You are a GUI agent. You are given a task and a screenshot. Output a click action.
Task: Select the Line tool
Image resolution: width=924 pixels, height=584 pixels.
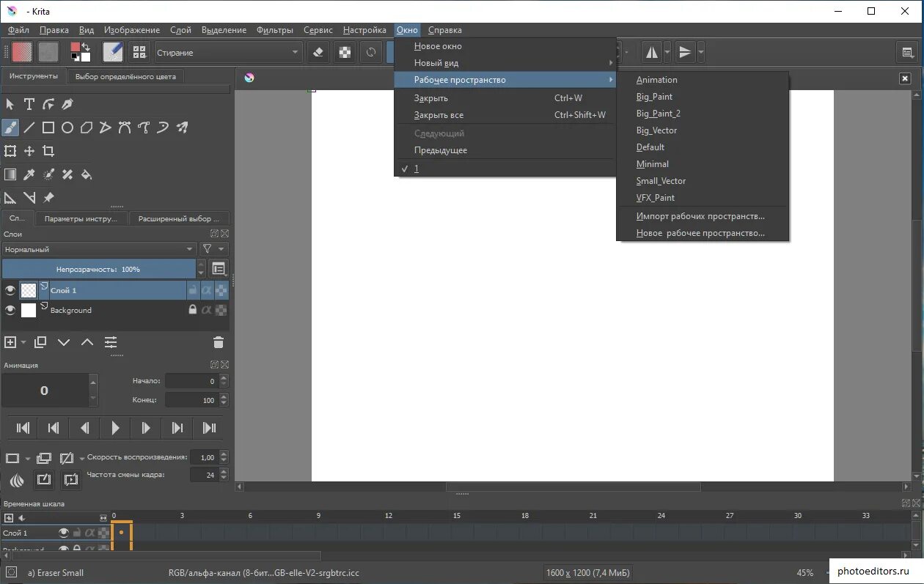pos(29,127)
